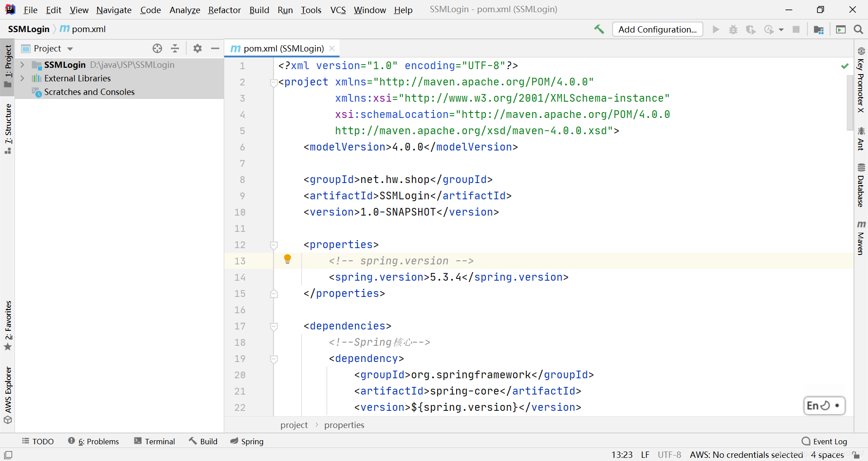Expand External Libraries node

tap(22, 78)
